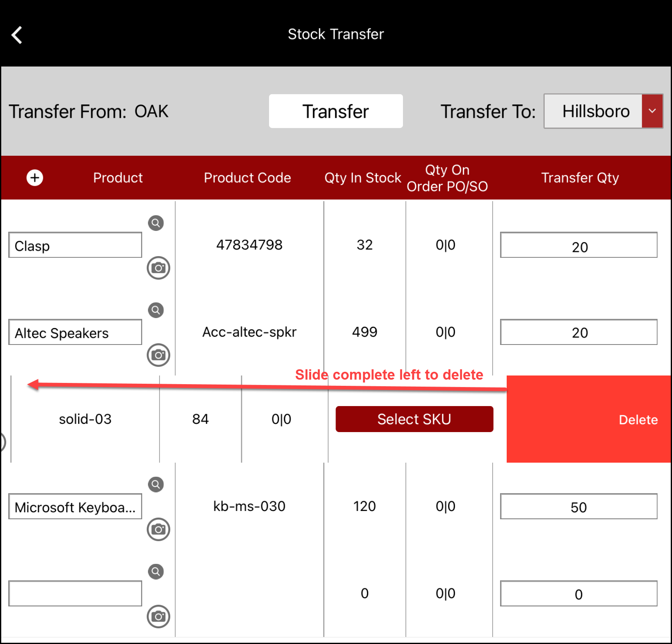Image resolution: width=672 pixels, height=644 pixels.
Task: Click product code 47834798
Action: pyautogui.click(x=249, y=245)
